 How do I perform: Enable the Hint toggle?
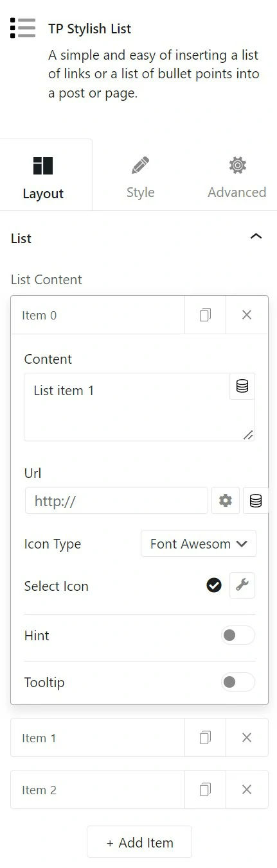click(x=238, y=635)
